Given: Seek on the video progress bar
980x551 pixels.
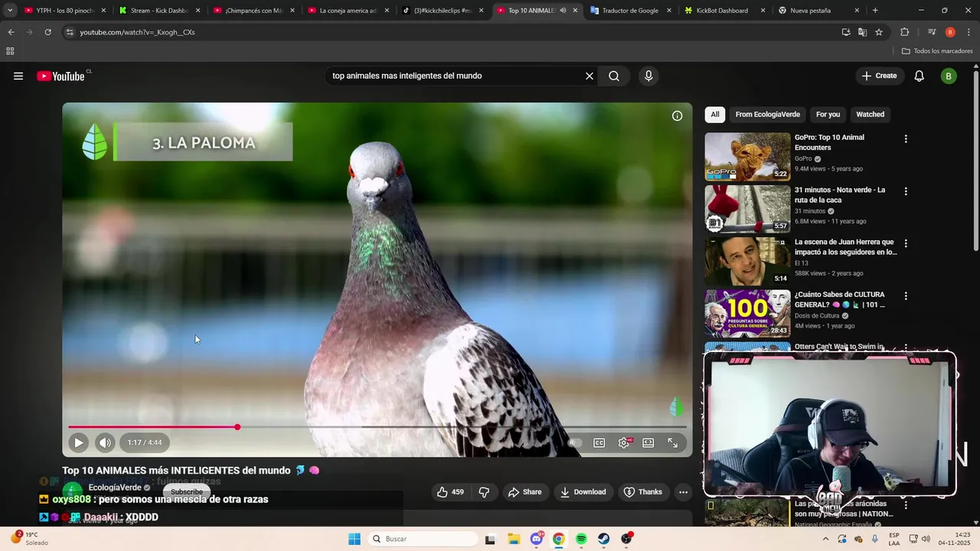Looking at the screenshot, I should pyautogui.click(x=377, y=427).
